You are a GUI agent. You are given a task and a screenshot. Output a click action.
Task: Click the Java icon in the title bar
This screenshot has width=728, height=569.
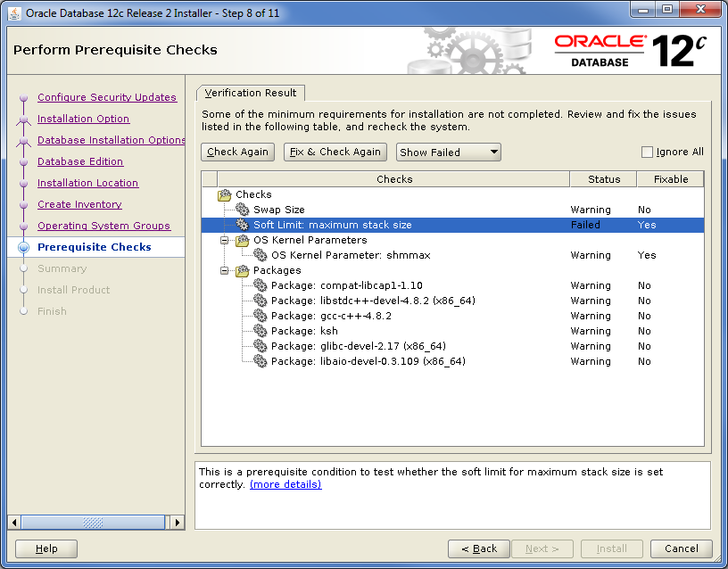[14, 13]
